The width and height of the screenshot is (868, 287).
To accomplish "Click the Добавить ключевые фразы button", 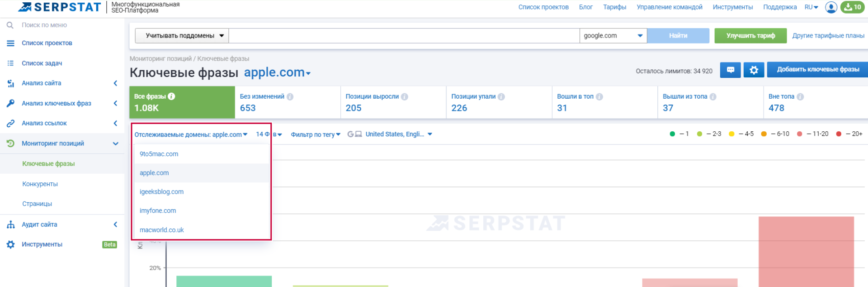I will pos(817,70).
